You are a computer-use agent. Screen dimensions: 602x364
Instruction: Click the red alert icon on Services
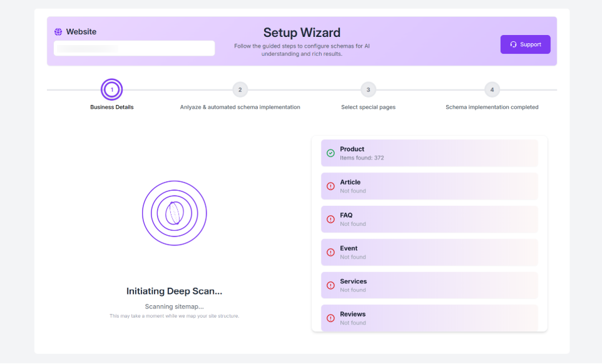point(330,285)
